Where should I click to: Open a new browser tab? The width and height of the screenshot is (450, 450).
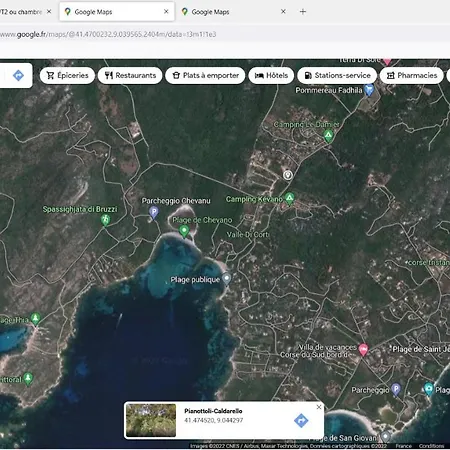(303, 12)
